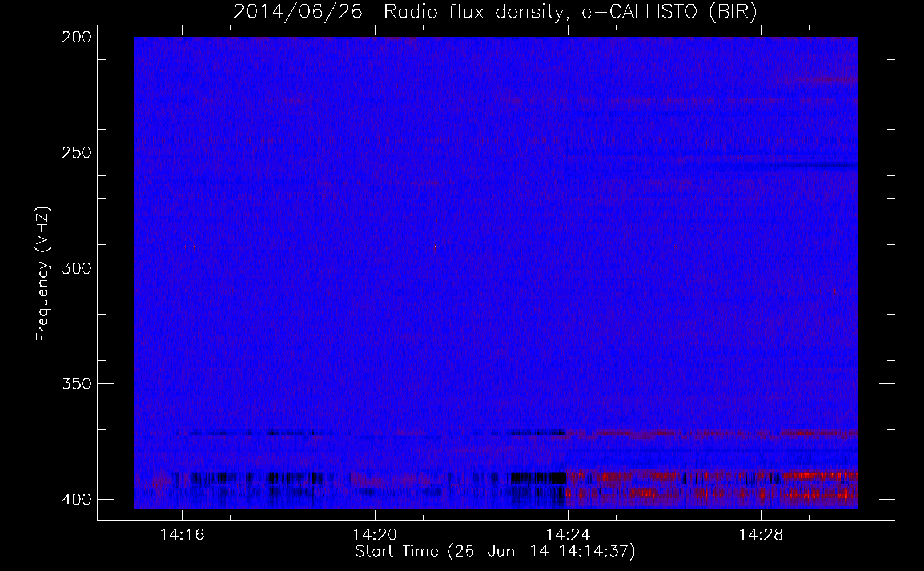Click the 400 frequency tick label
This screenshot has height=571, width=924.
(76, 500)
